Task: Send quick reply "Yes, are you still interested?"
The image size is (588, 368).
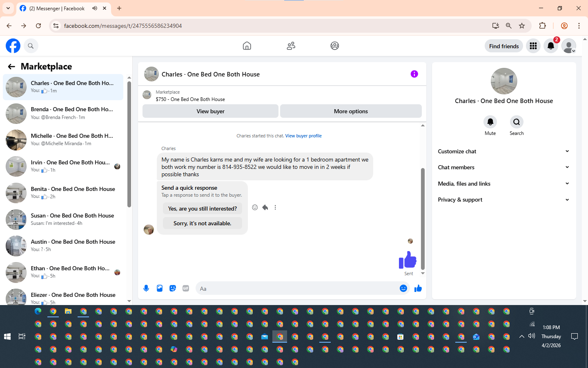Action: coord(203,209)
